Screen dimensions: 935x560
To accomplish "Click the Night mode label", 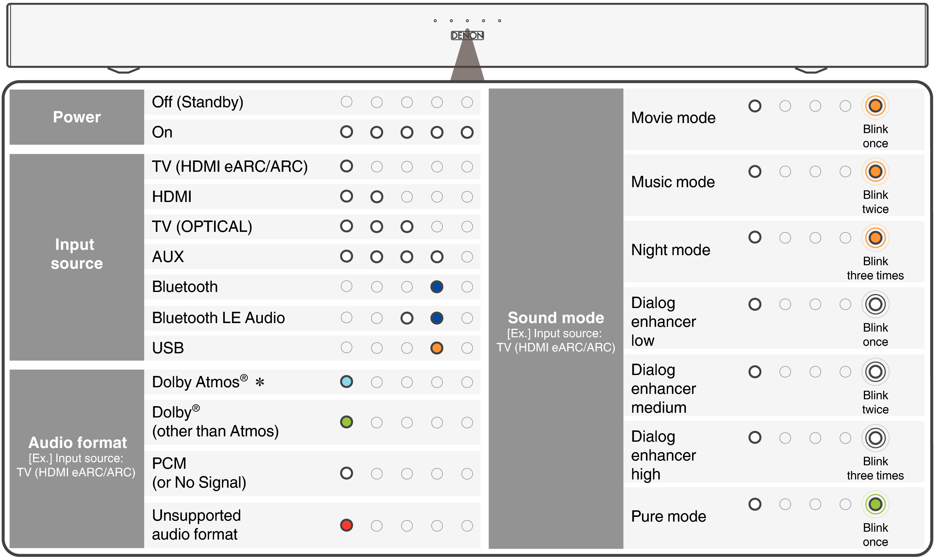I will pos(670,250).
